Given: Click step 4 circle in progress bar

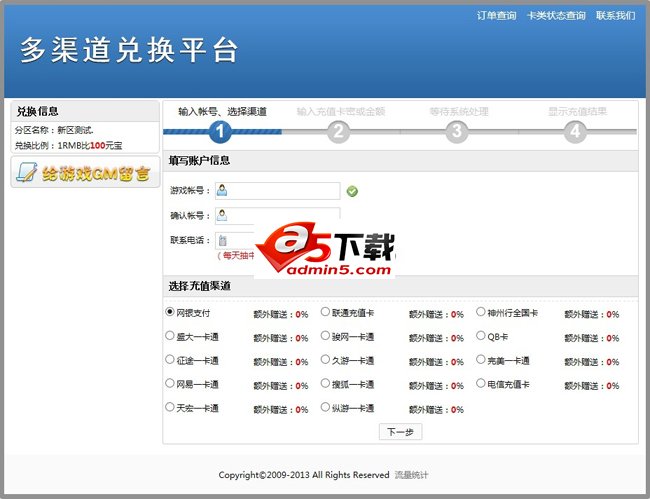Looking at the screenshot, I should click(x=575, y=131).
